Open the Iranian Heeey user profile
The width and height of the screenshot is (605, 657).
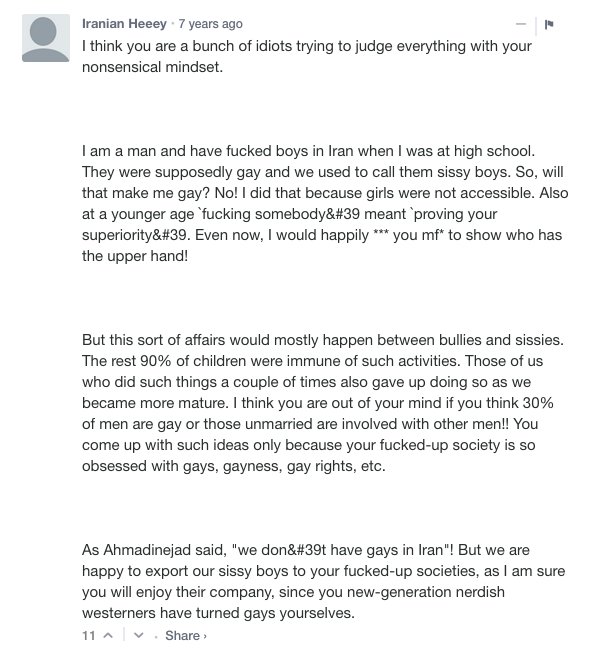(124, 24)
